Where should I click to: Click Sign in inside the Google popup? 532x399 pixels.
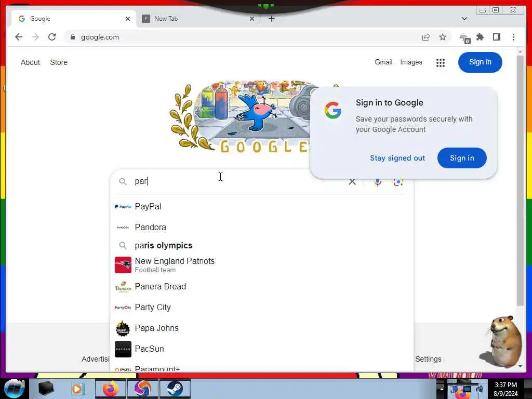tap(462, 158)
